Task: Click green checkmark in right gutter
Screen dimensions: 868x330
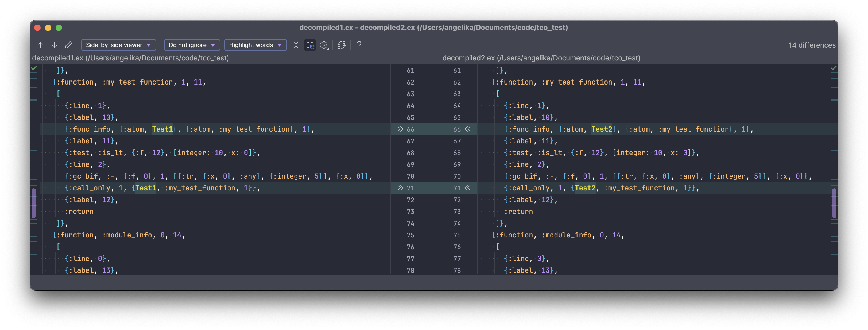Action: 834,68
